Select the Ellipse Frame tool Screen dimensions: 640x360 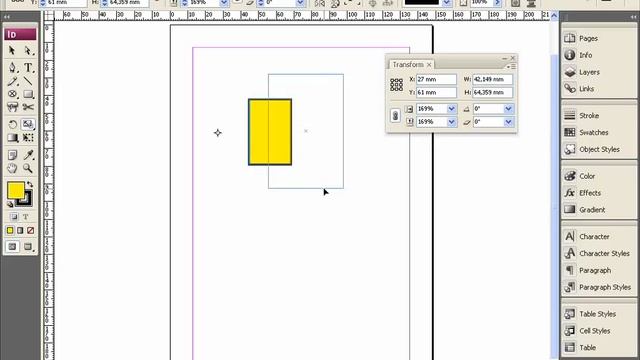pyautogui.click(x=12, y=94)
